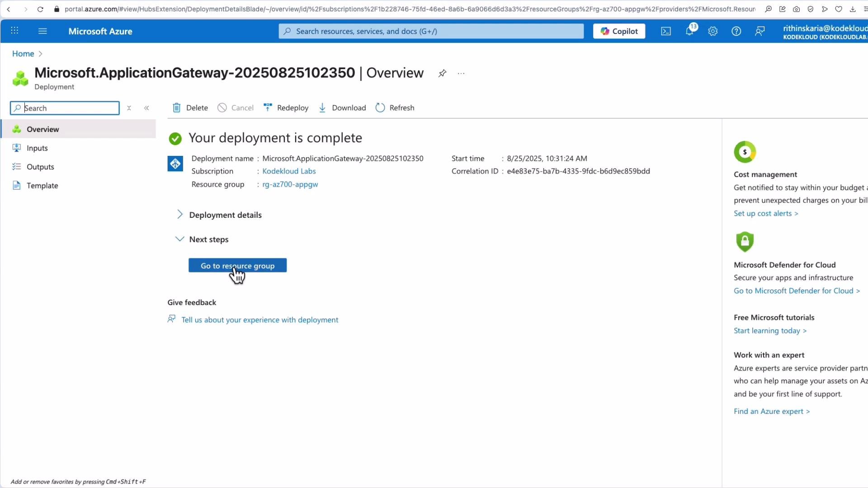Viewport: 868px width, 488px height.
Task: Click Find an Azure expert link
Action: 772,411
